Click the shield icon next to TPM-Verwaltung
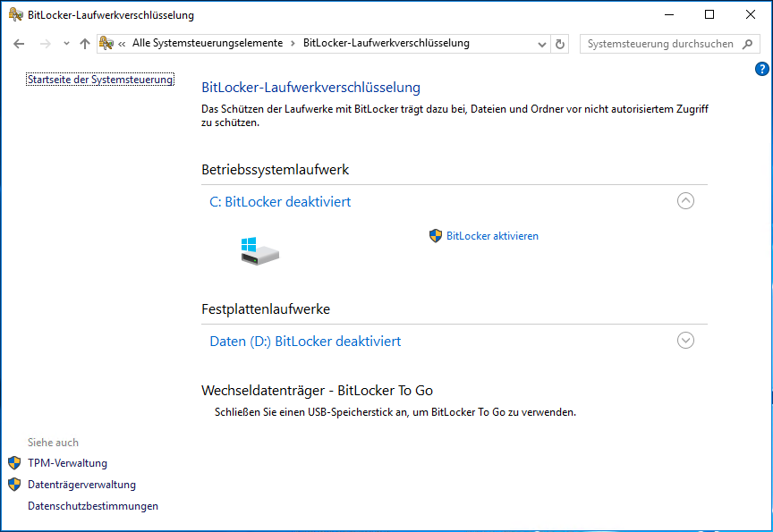The height and width of the screenshot is (532, 773). (x=14, y=463)
